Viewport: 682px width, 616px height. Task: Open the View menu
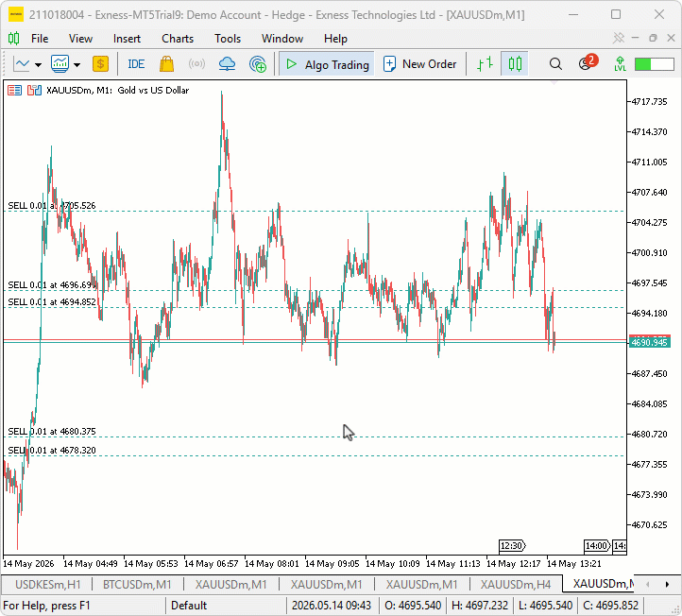[x=80, y=39]
